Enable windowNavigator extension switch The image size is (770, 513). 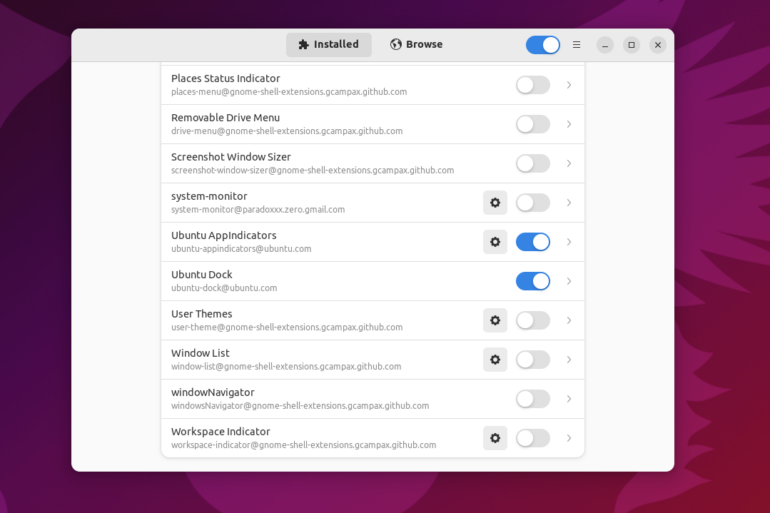point(533,399)
